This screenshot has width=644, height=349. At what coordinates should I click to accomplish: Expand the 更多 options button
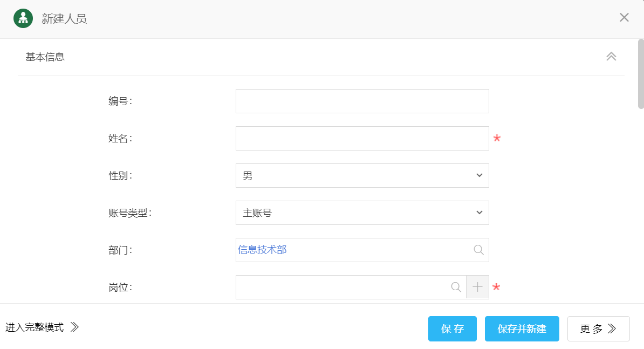click(598, 329)
